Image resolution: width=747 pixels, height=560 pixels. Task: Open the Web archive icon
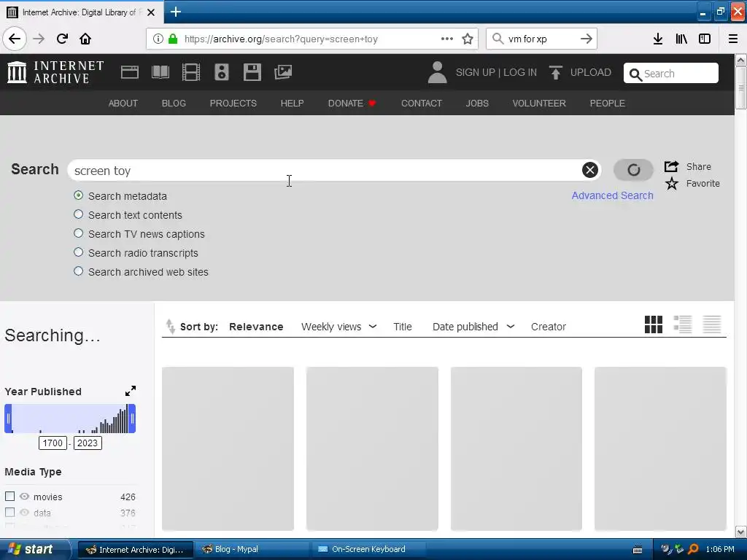click(130, 72)
